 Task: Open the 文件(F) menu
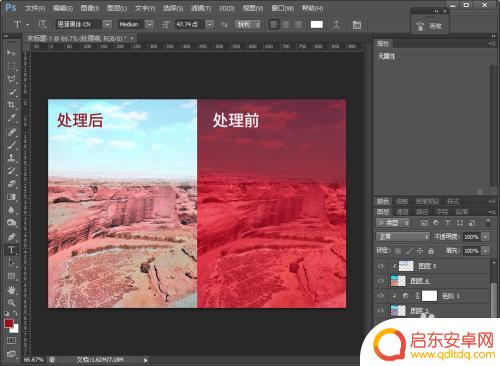click(35, 8)
